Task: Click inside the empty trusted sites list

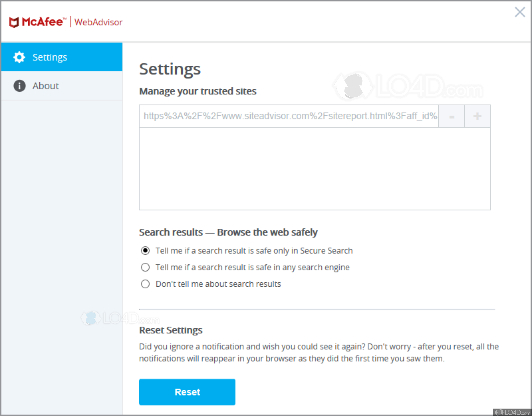Action: point(314,169)
